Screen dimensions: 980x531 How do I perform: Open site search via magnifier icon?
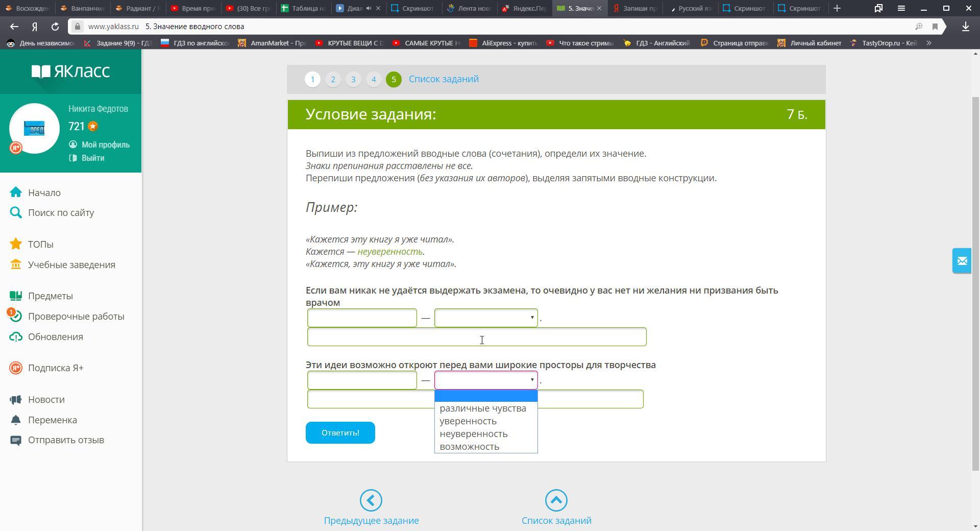[16, 213]
